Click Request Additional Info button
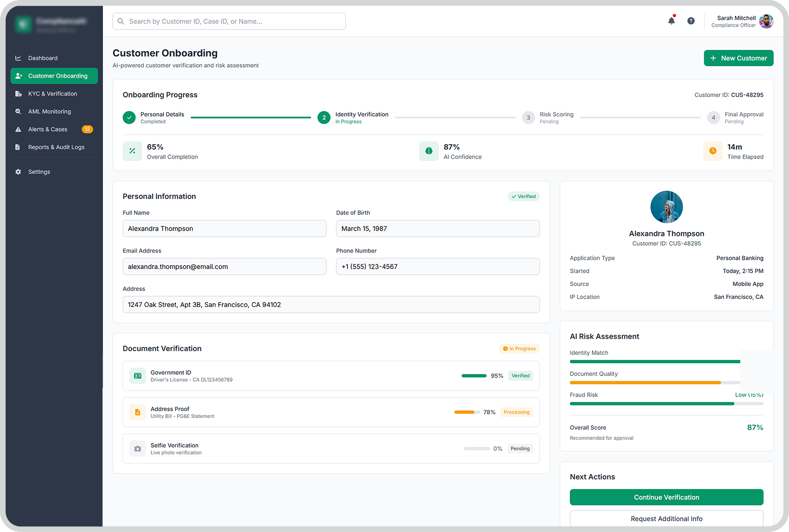The image size is (789, 532). (x=666, y=518)
